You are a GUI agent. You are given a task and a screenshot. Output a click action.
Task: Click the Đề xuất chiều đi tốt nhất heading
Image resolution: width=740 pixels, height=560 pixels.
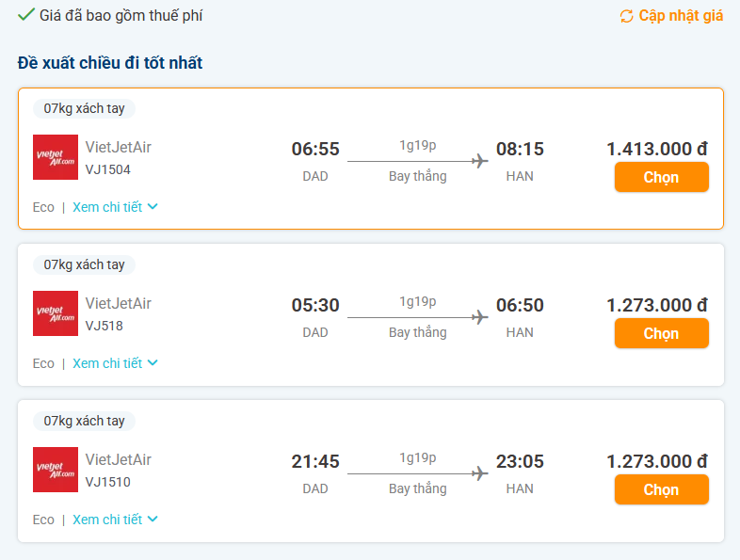click(x=110, y=63)
